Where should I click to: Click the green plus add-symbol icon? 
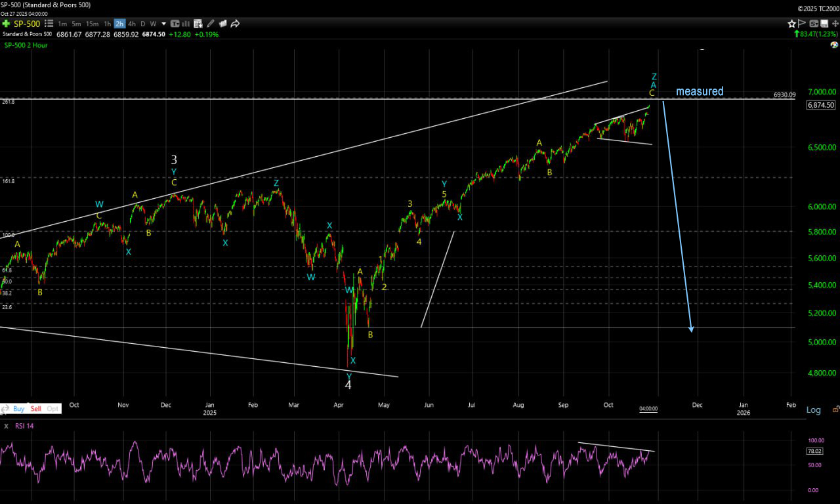tap(6, 24)
